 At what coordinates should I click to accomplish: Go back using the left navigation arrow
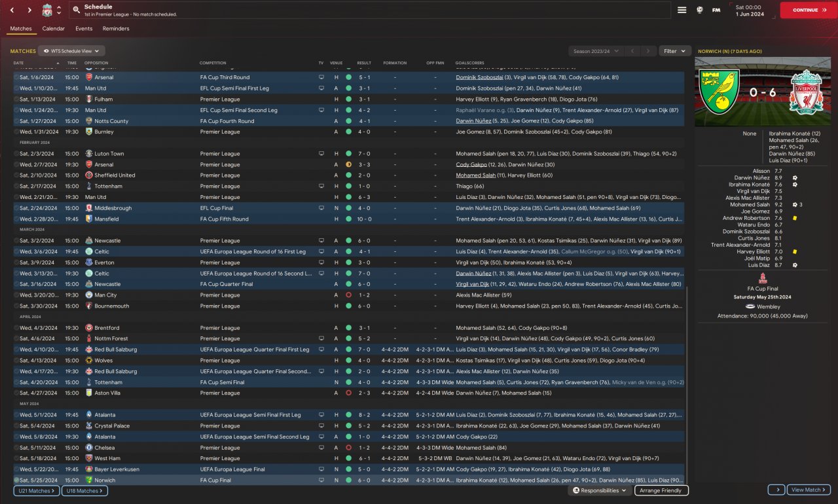click(12, 10)
